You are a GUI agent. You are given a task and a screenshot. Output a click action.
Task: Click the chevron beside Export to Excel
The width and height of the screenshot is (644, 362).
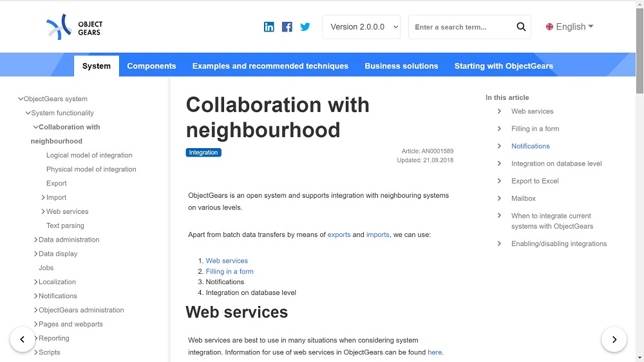tap(500, 181)
